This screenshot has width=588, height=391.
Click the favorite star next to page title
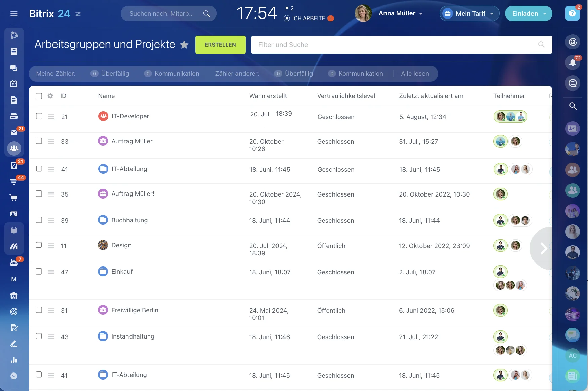(x=184, y=45)
